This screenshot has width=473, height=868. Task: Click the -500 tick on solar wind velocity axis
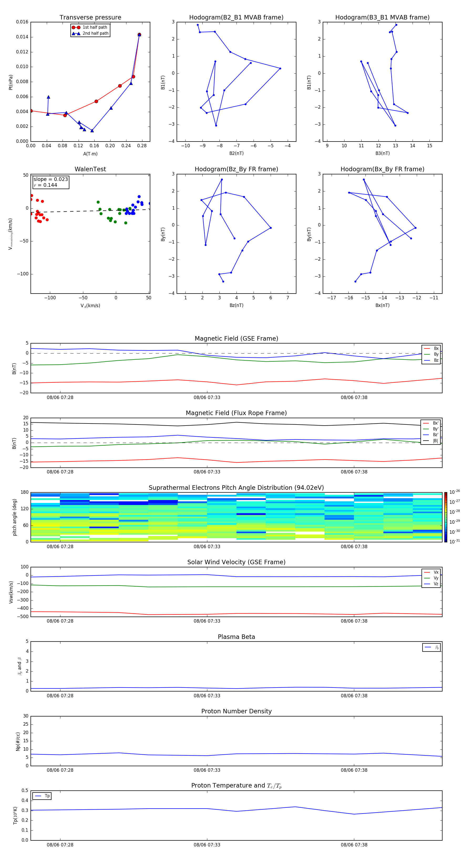23,617
